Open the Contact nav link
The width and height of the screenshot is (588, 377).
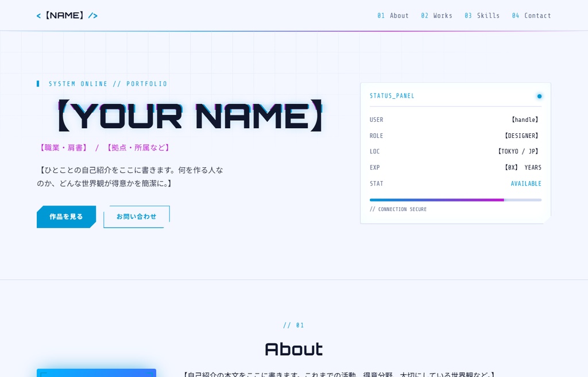click(x=531, y=16)
